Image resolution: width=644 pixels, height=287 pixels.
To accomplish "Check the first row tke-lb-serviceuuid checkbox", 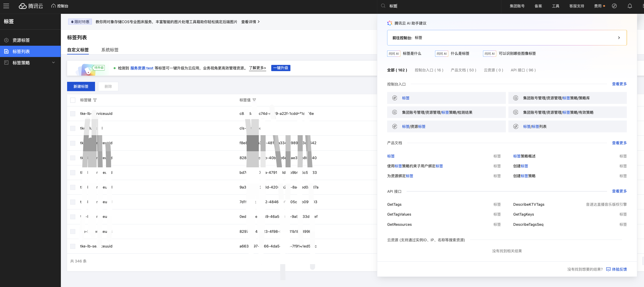I will click(73, 114).
